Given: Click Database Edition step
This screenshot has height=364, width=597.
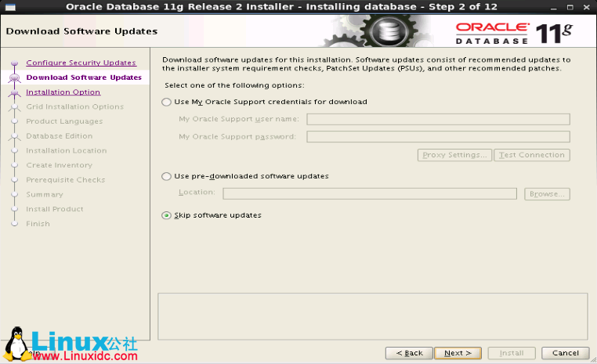Looking at the screenshot, I should point(60,135).
